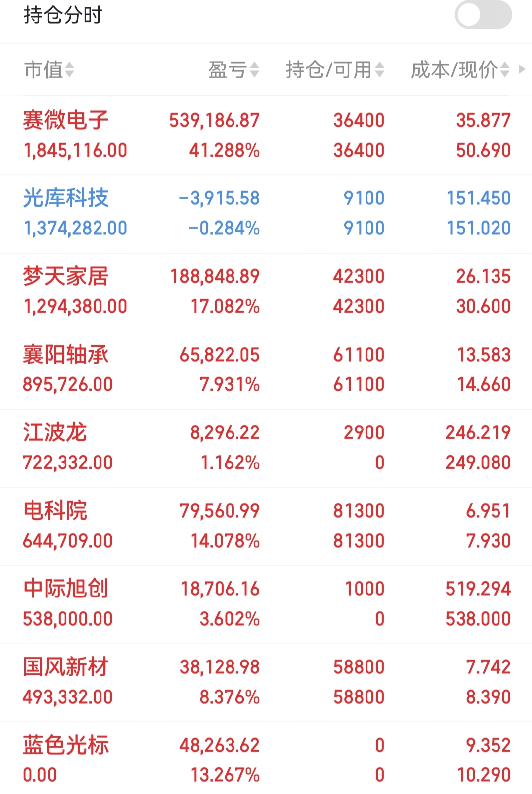Select 襄阳轴承 position row
The image size is (532, 794).
(x=266, y=370)
